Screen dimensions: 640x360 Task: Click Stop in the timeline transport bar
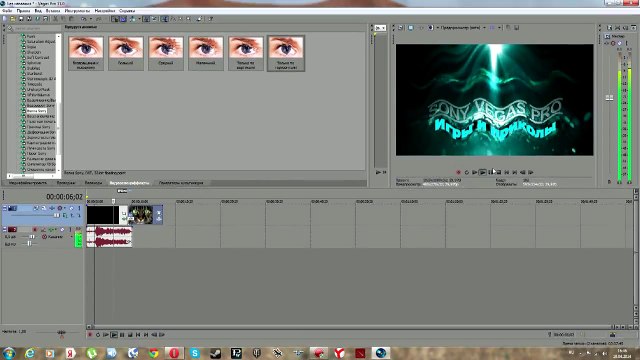click(x=130, y=335)
